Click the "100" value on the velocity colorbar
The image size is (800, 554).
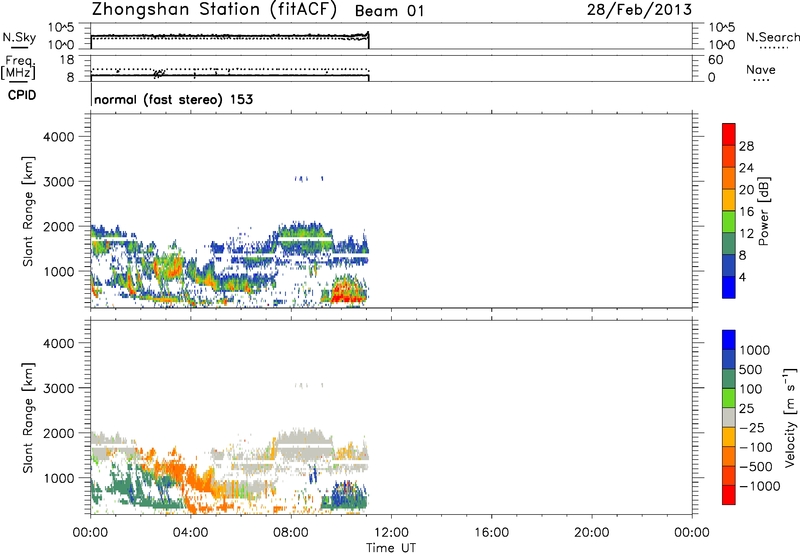point(751,389)
